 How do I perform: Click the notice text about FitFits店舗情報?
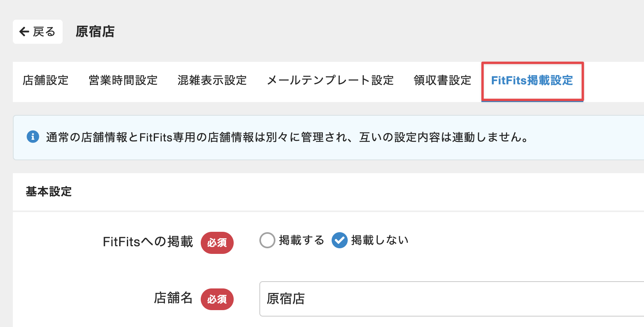287,137
